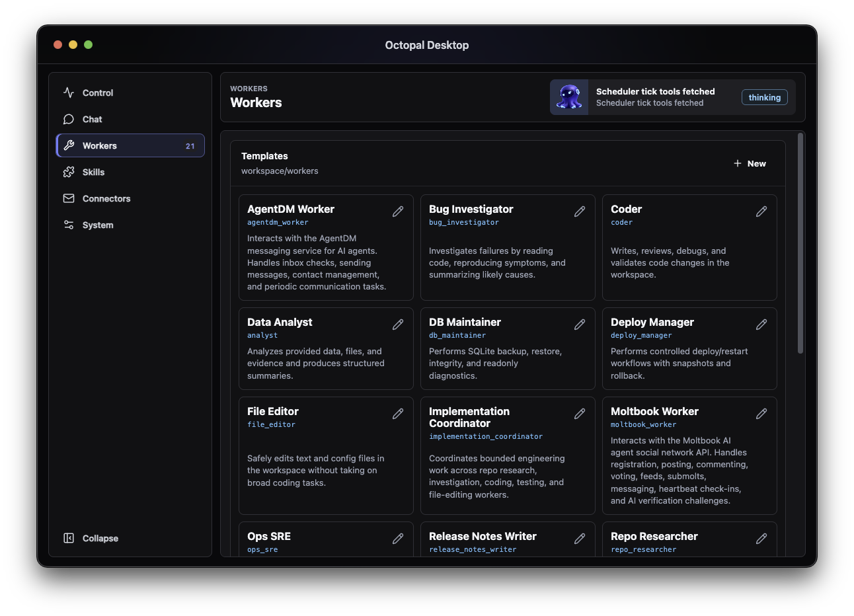Click the agentdm_worker identifier
The image size is (854, 616).
click(278, 223)
